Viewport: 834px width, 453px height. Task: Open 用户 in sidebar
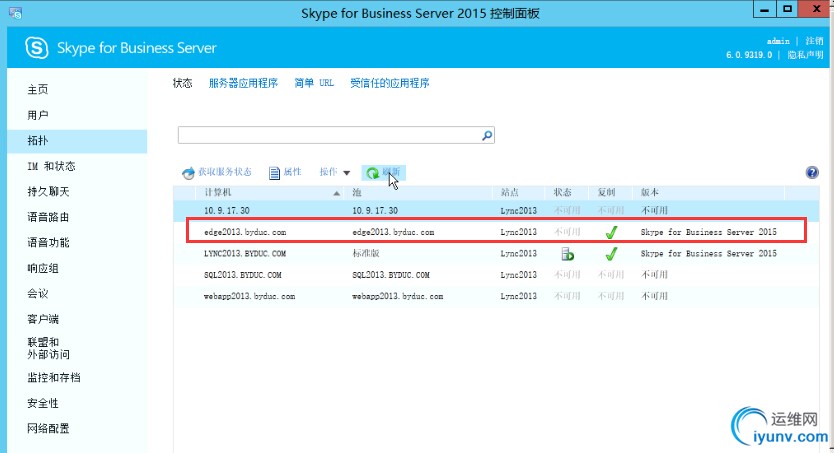click(x=38, y=115)
